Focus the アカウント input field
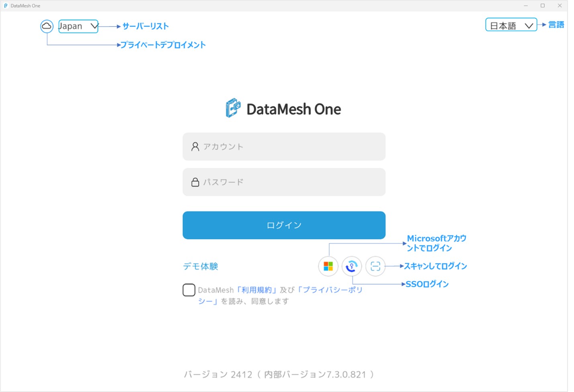Viewport: 574px width, 392px height. [x=284, y=147]
